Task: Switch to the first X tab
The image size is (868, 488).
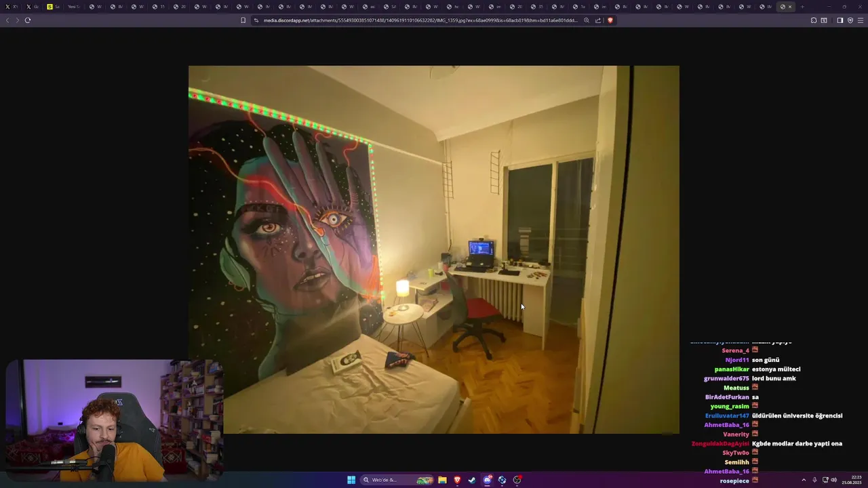Action: click(x=12, y=7)
